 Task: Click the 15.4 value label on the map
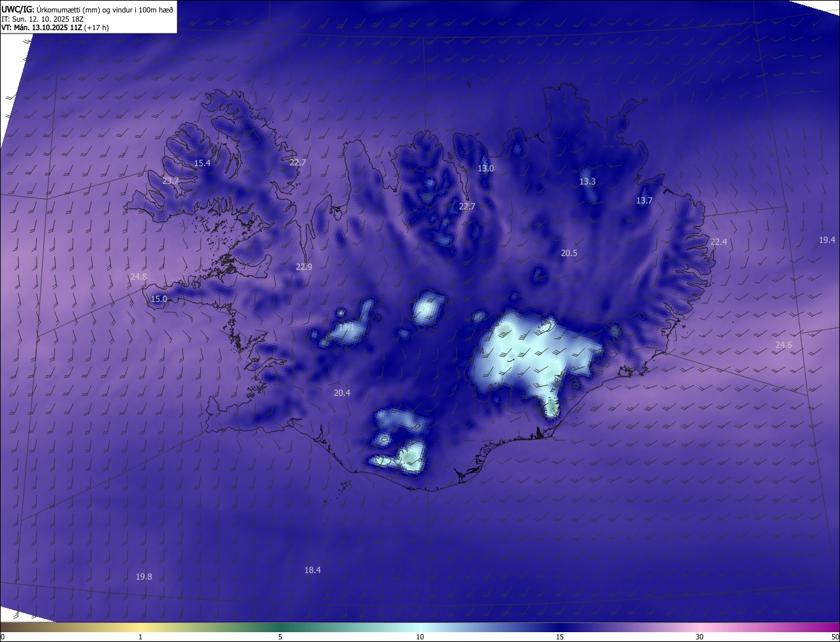click(202, 163)
